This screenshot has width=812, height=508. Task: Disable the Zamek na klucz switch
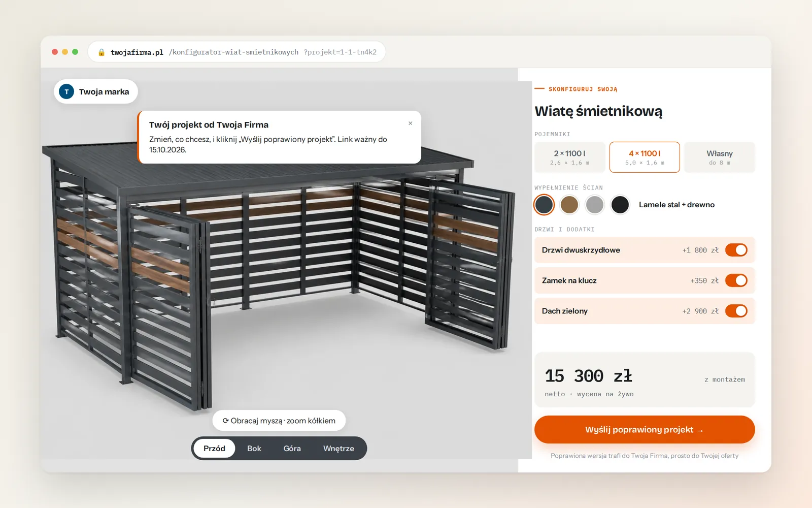(736, 280)
